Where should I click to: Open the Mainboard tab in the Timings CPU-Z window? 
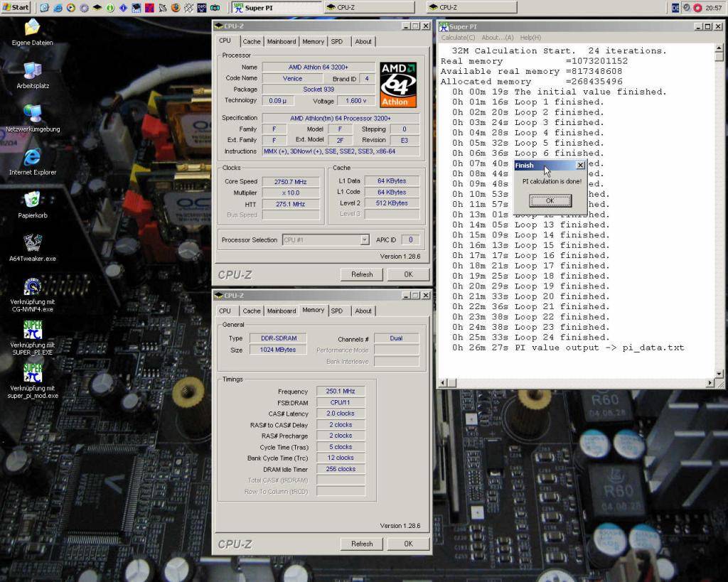pyautogui.click(x=282, y=311)
